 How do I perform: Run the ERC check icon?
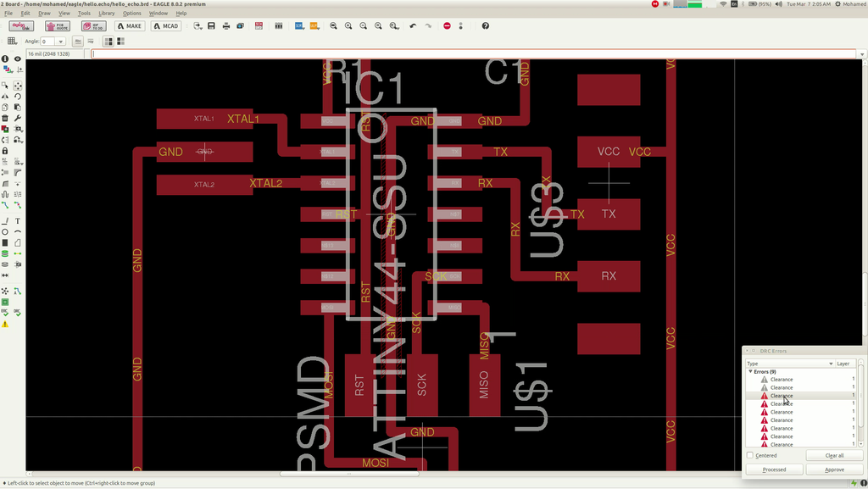(x=5, y=313)
